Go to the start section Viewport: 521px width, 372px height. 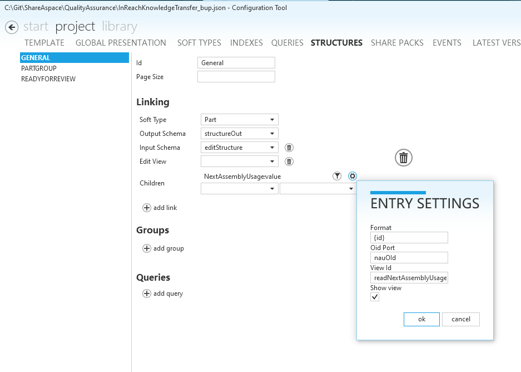tap(36, 27)
